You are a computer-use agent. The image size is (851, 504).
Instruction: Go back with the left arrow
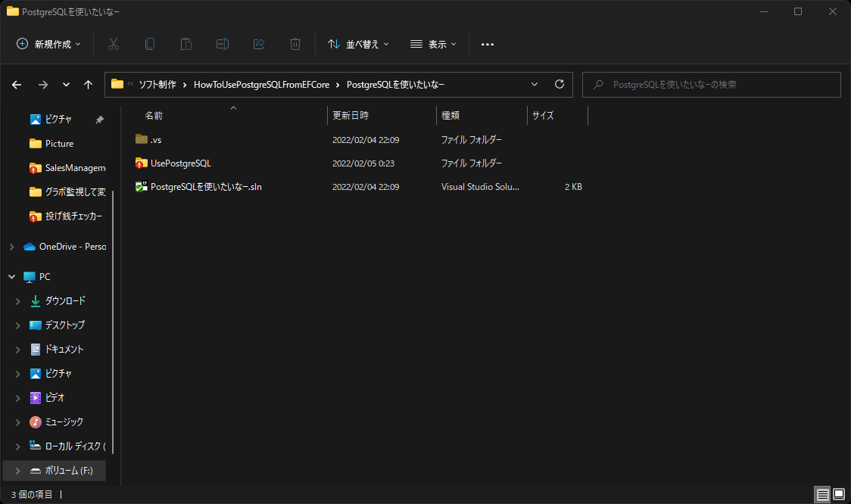point(17,85)
